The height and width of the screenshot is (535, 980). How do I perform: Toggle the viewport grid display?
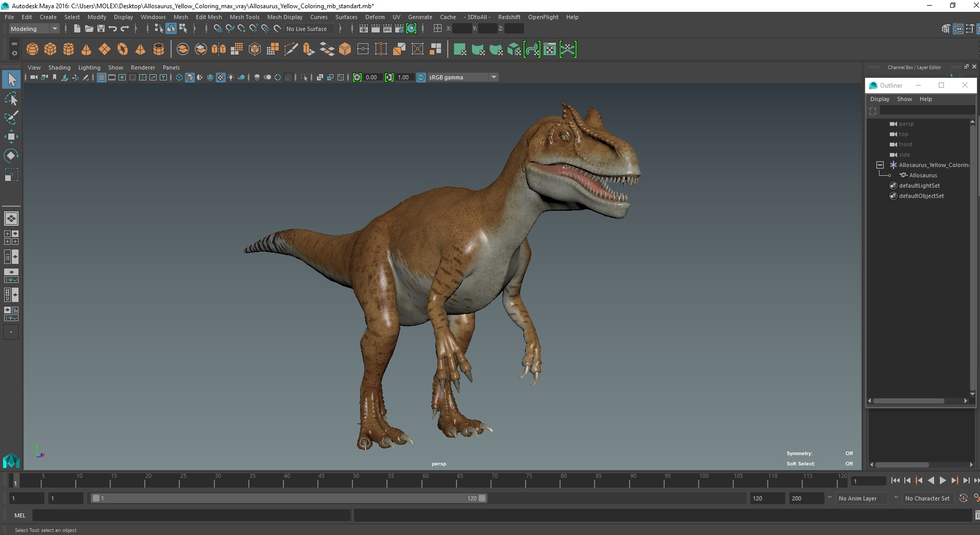[102, 77]
